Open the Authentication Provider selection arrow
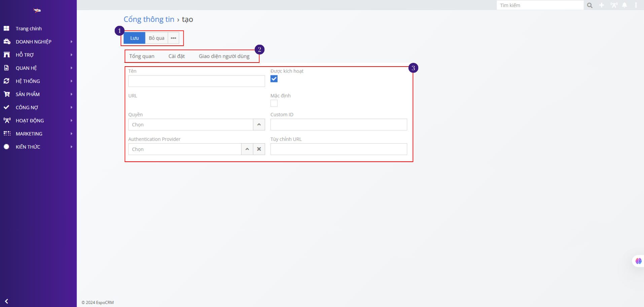 pyautogui.click(x=247, y=149)
